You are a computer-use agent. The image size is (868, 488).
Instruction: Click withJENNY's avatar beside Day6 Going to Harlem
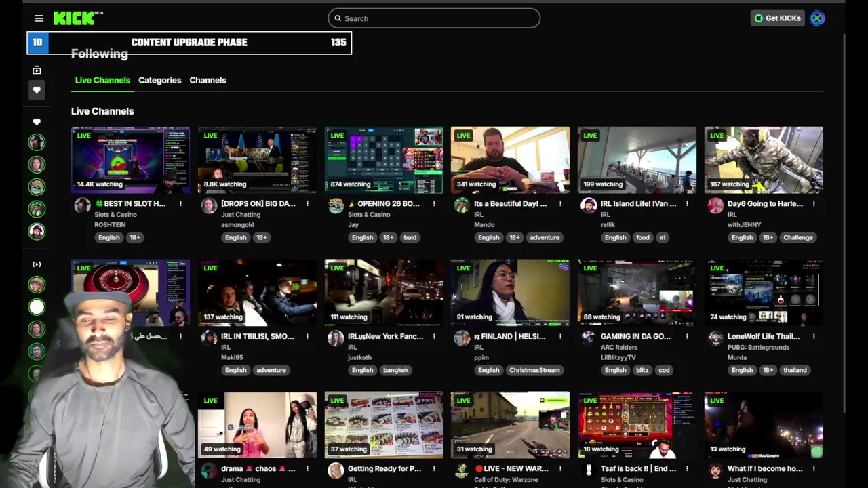coord(715,206)
